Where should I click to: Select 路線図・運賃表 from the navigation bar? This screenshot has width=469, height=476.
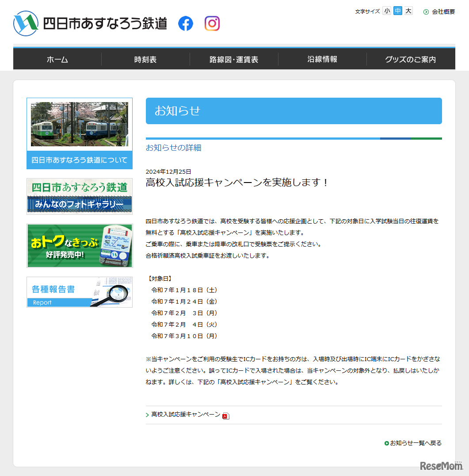pos(234,59)
